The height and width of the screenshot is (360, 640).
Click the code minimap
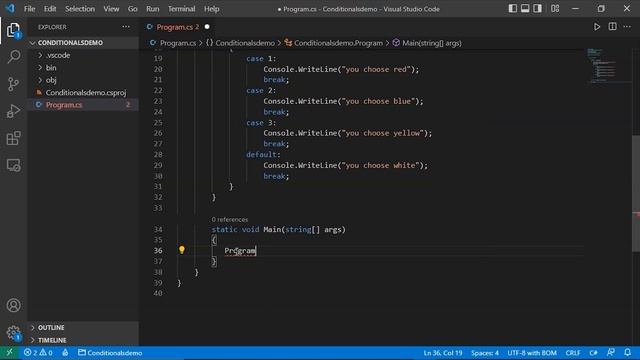pyautogui.click(x=607, y=66)
